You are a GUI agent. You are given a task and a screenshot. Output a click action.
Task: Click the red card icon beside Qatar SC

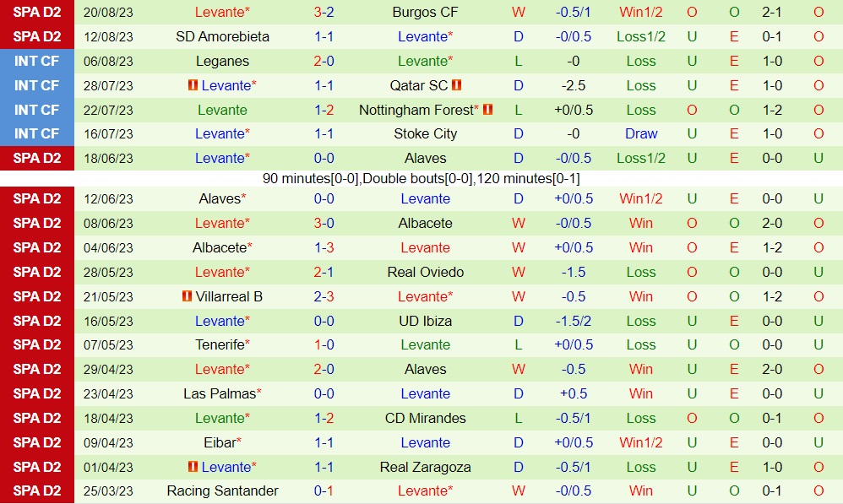(x=457, y=85)
